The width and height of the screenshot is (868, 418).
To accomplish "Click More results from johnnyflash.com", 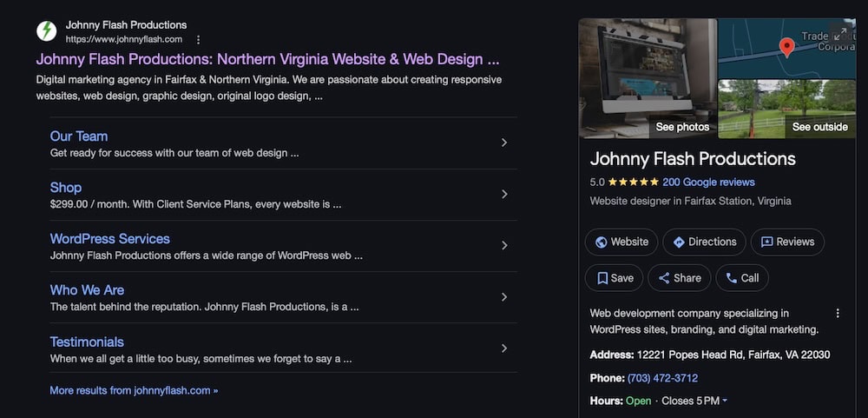I will [x=134, y=390].
